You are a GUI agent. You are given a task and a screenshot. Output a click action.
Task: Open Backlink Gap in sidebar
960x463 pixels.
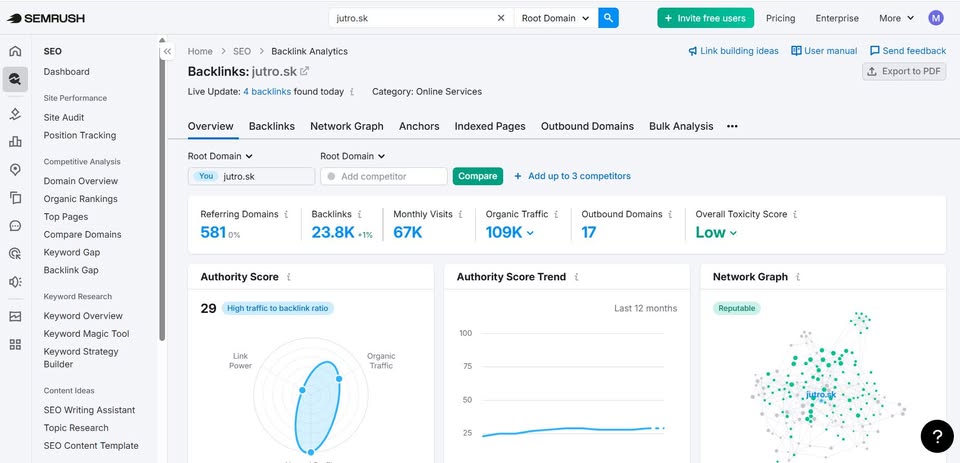pyautogui.click(x=71, y=270)
